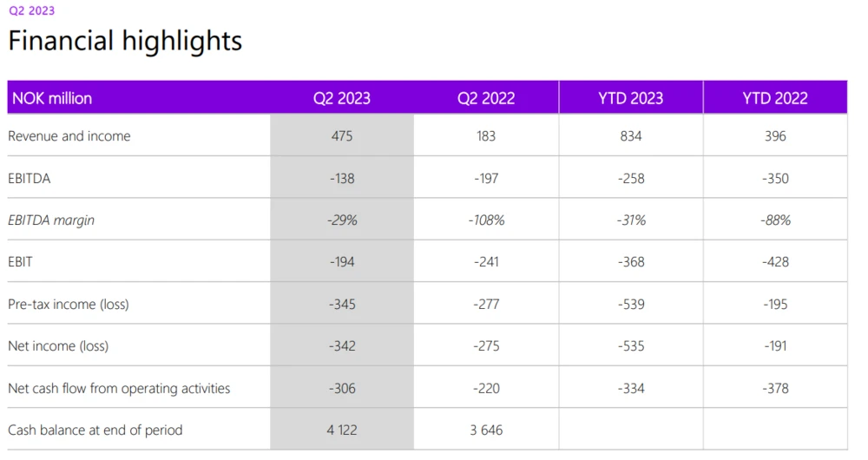The height and width of the screenshot is (460, 868).
Task: Click the Pre-tax income (loss) label
Action: pyautogui.click(x=69, y=305)
